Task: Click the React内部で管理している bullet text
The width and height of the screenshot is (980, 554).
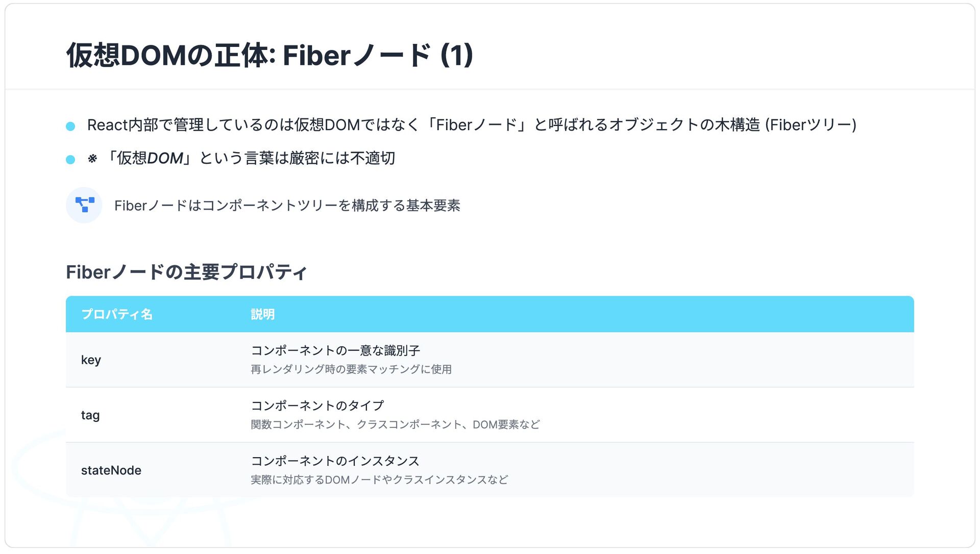Action: 472,125
